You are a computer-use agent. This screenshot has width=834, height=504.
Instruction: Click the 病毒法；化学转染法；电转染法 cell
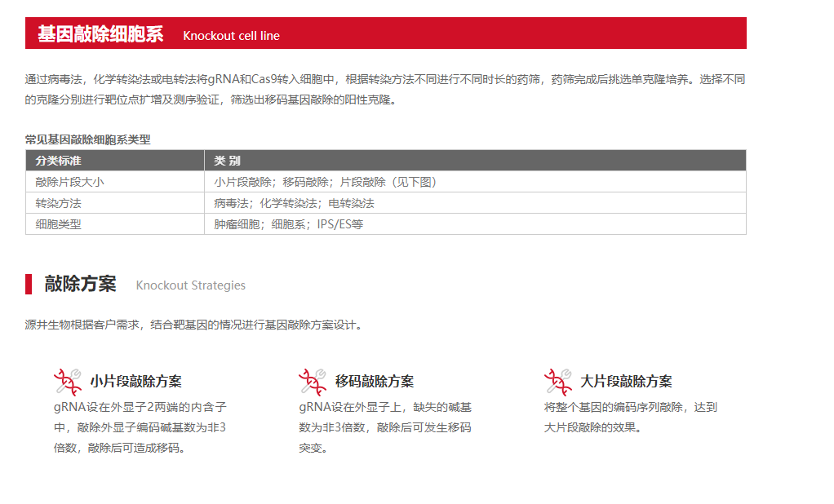point(294,203)
